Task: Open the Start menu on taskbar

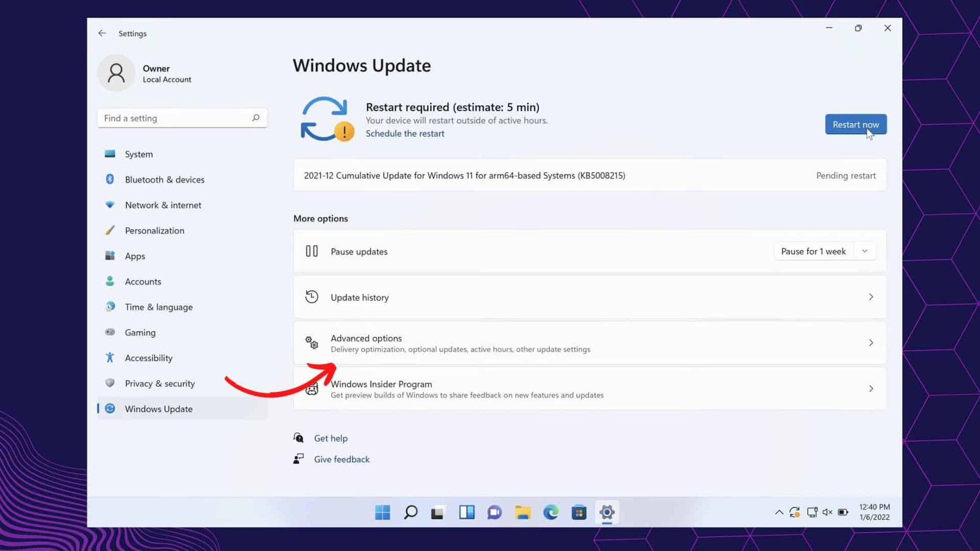Action: click(383, 512)
